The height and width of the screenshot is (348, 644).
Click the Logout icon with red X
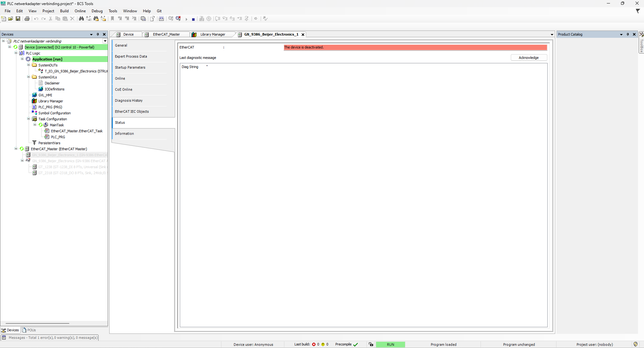(178, 19)
